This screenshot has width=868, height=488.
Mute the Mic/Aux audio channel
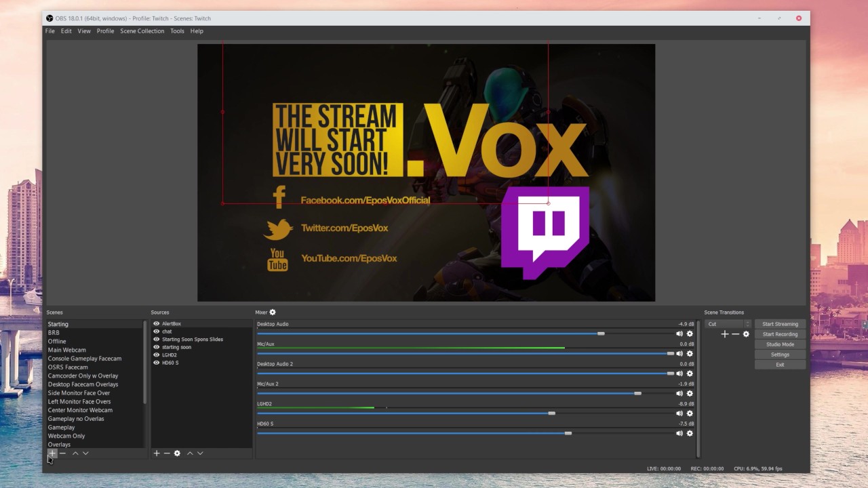679,354
